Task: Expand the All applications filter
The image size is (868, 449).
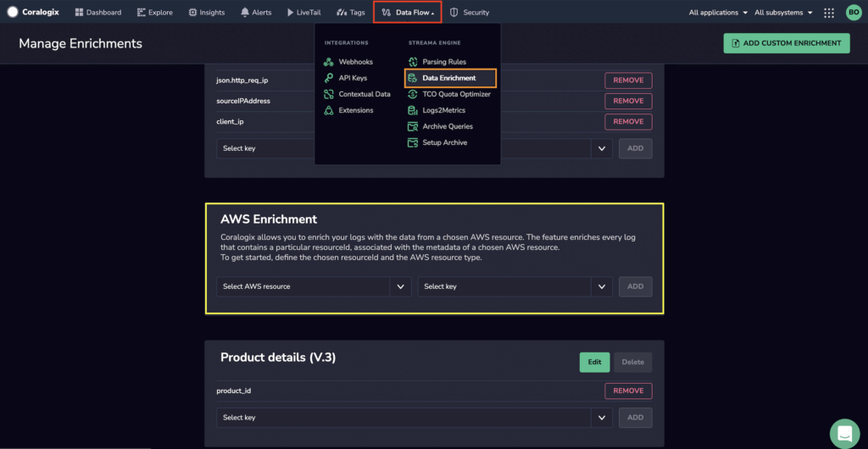Action: 718,12
